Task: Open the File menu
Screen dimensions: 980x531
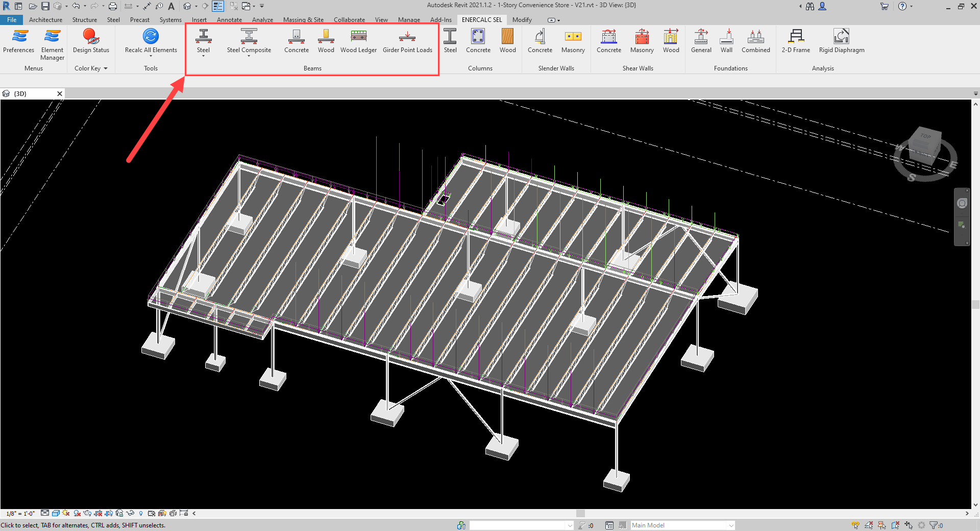Action: pos(12,20)
